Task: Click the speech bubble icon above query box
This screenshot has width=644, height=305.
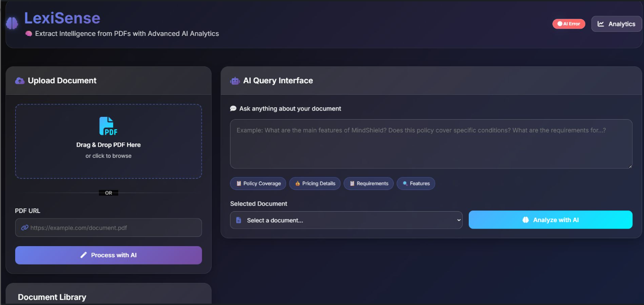Action: [233, 109]
